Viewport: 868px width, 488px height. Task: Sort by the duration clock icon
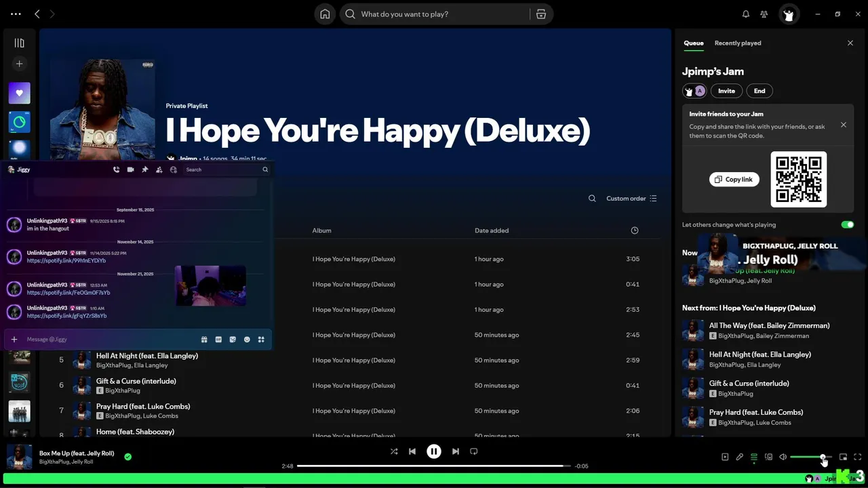pos(635,230)
